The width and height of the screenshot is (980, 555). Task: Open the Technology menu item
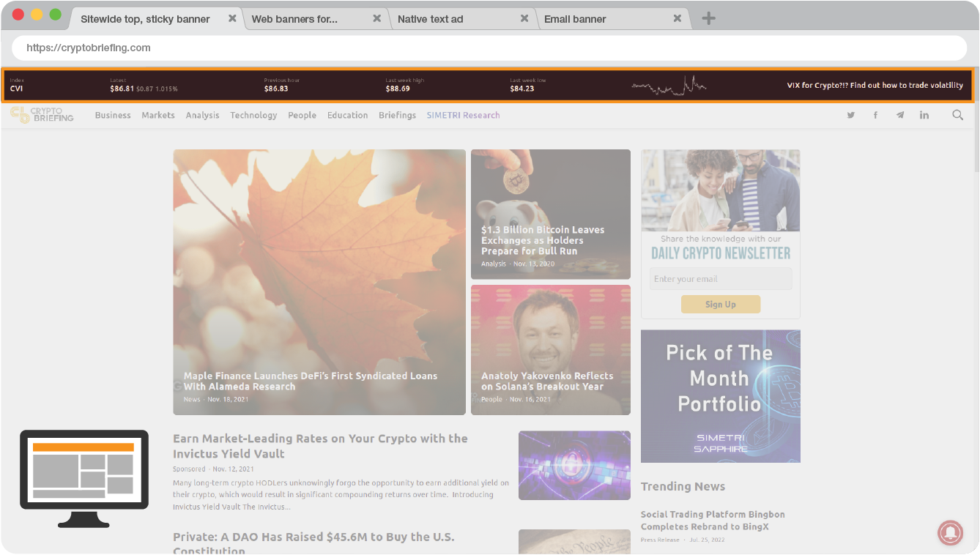click(253, 115)
